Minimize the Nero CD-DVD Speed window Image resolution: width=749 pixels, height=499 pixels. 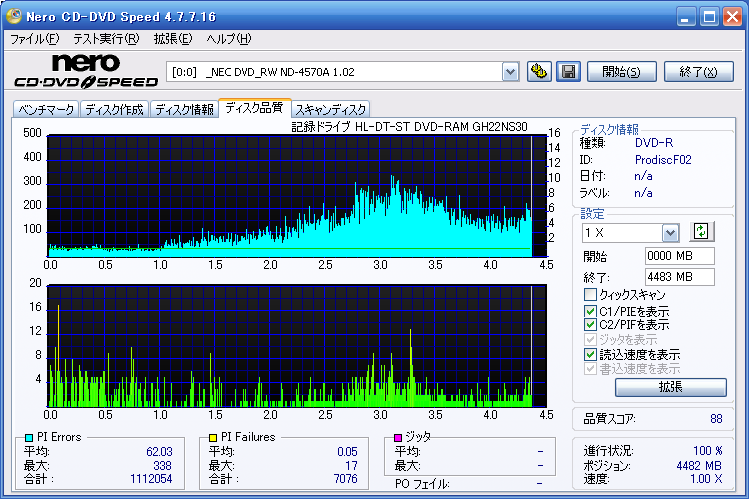(685, 17)
